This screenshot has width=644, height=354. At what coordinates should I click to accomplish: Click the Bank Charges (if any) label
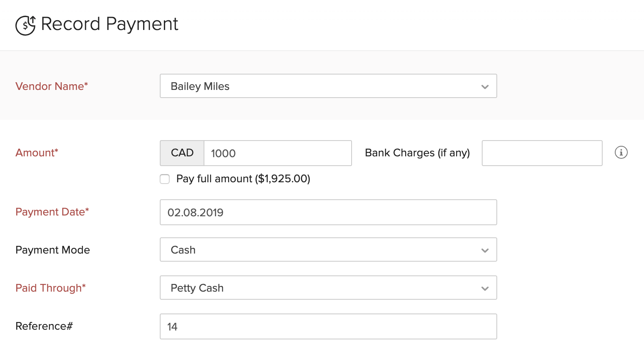(x=417, y=153)
